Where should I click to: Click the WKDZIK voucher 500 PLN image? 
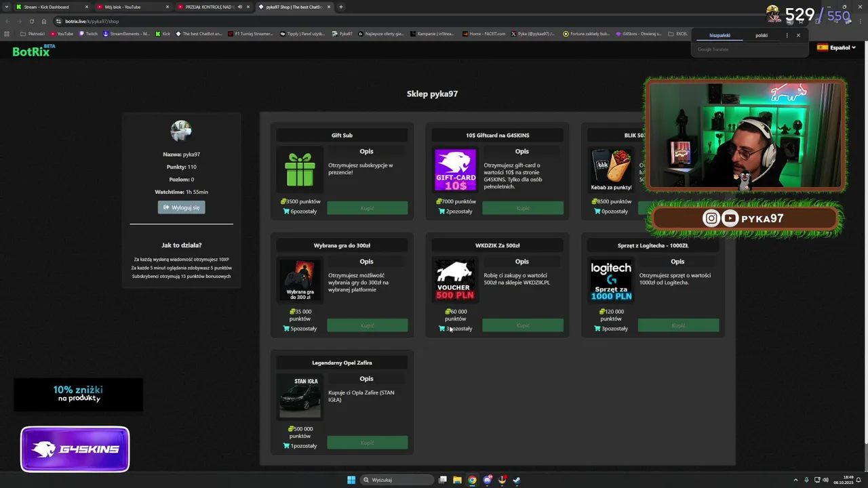pyautogui.click(x=455, y=281)
